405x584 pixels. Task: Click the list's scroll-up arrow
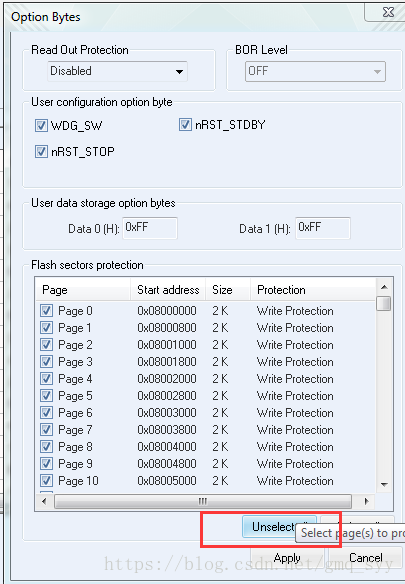pos(385,287)
